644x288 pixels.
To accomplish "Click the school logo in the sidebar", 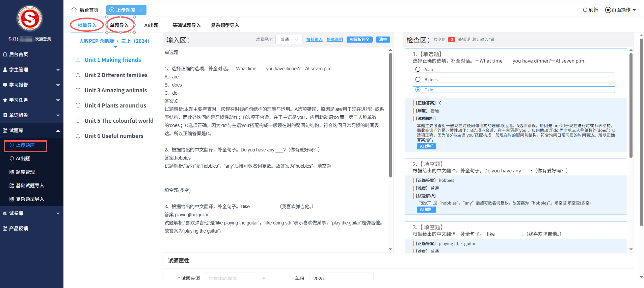I will (x=30, y=19).
